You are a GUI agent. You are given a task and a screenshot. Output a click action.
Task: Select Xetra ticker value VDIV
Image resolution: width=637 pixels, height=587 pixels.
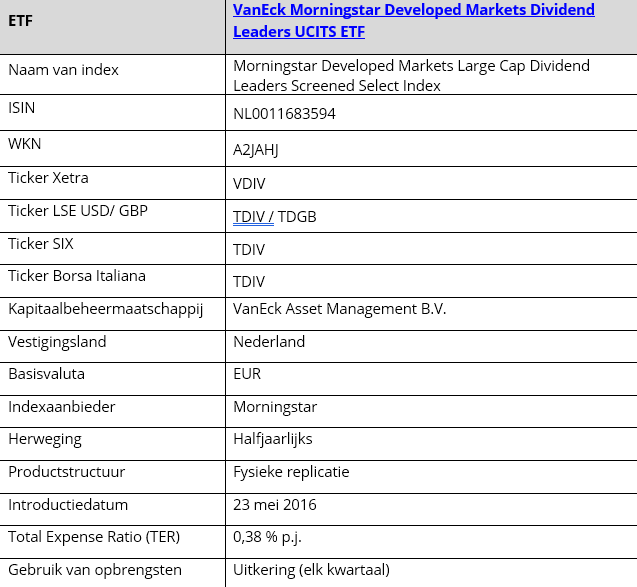tap(249, 184)
